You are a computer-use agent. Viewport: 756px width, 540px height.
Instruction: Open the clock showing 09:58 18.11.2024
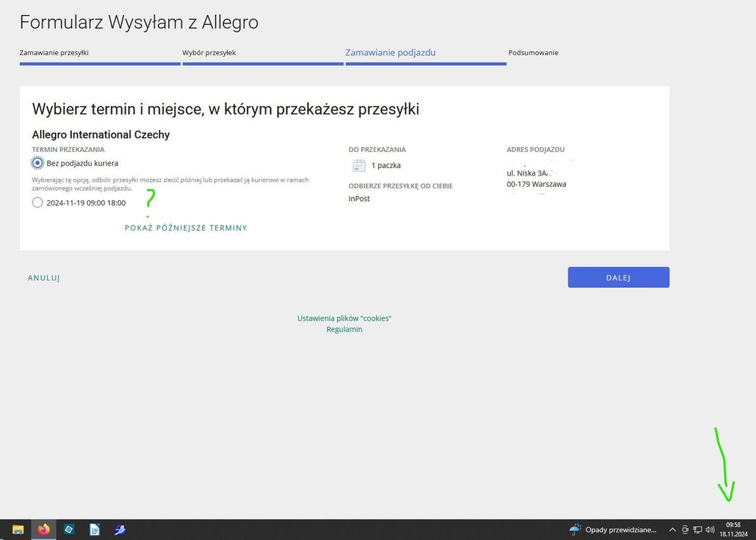coord(733,530)
